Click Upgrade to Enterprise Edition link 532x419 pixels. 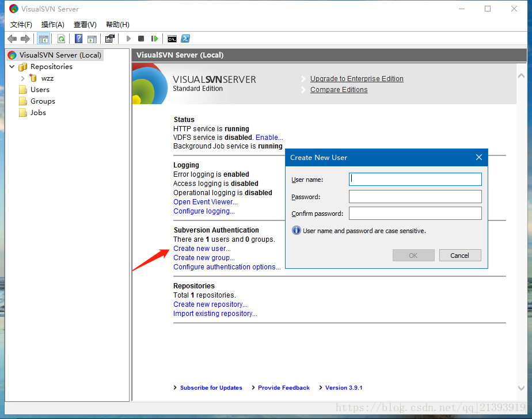[x=356, y=79]
